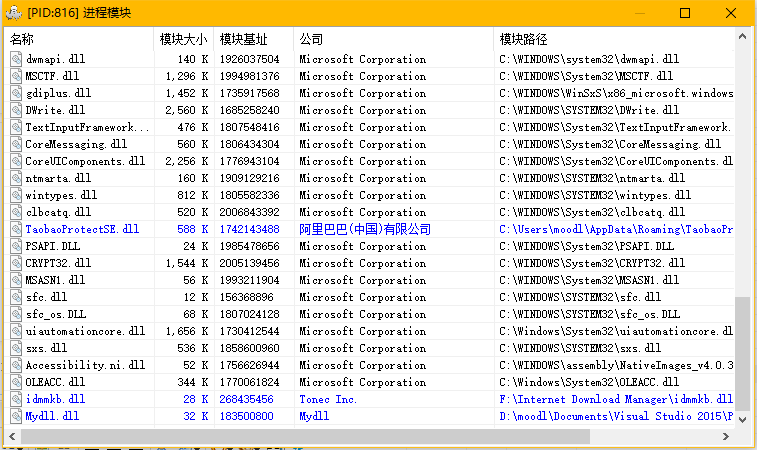Click the F:\Internet Download Manager path cell
This screenshot has width=757, height=450.
click(616, 399)
